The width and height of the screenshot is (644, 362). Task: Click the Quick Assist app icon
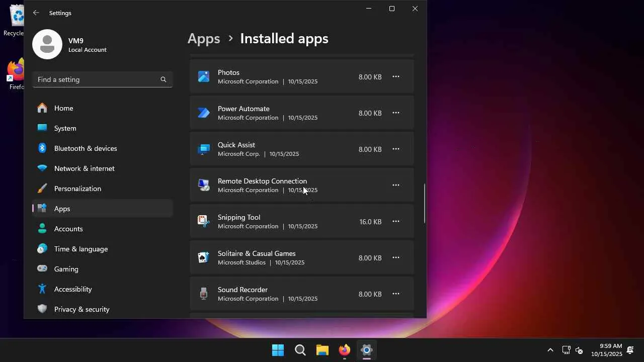[x=204, y=149]
